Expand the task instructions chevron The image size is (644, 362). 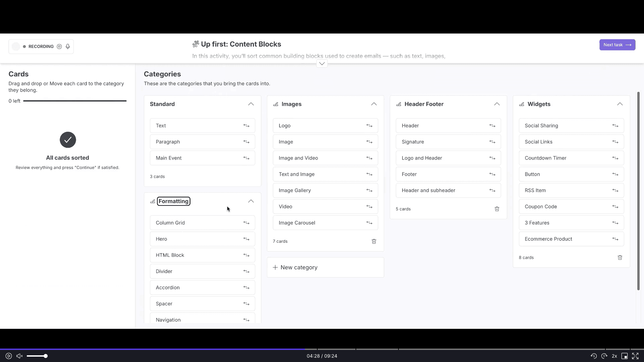pyautogui.click(x=322, y=64)
